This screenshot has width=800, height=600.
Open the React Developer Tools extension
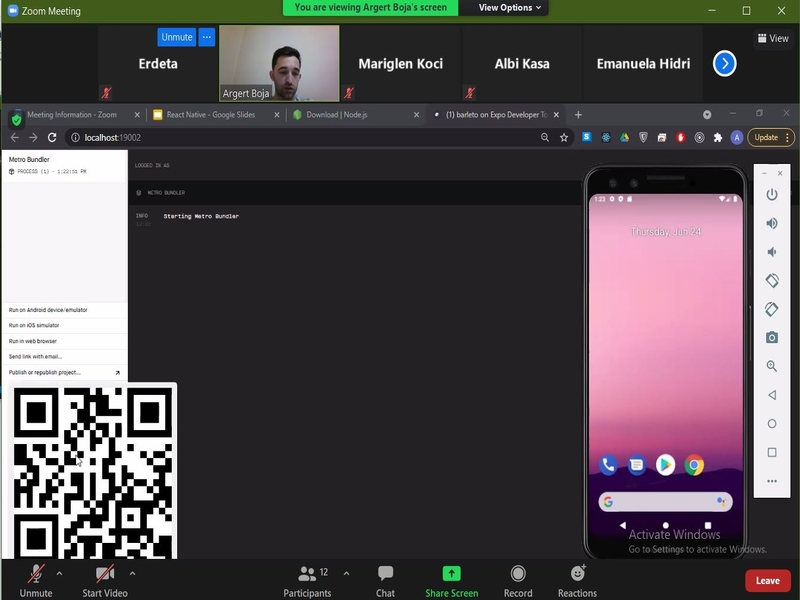[x=605, y=137]
